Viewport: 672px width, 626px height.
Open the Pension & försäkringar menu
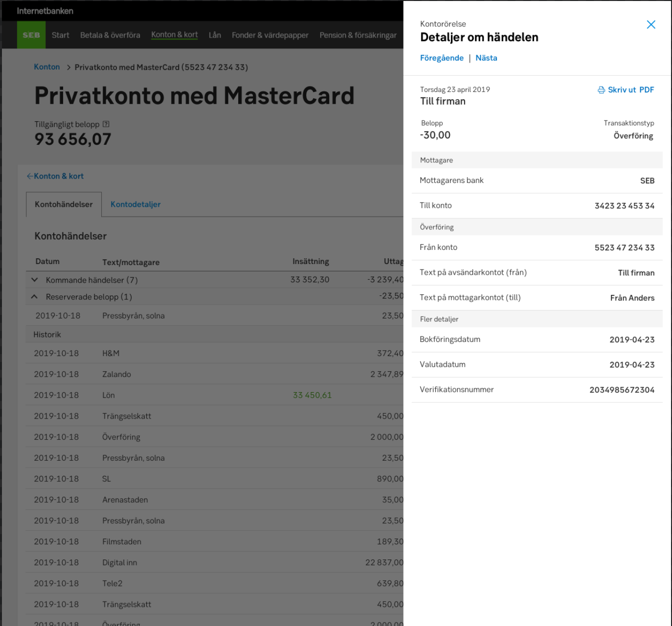358,35
